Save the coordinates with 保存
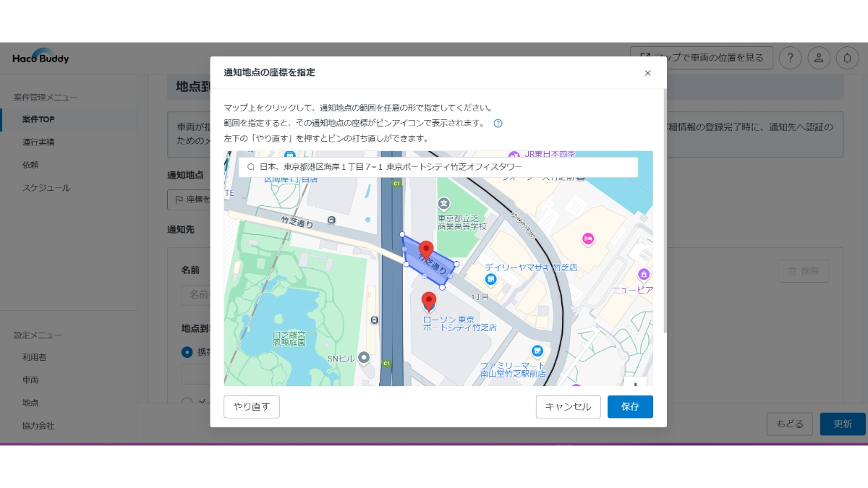868x488 pixels. click(x=630, y=406)
